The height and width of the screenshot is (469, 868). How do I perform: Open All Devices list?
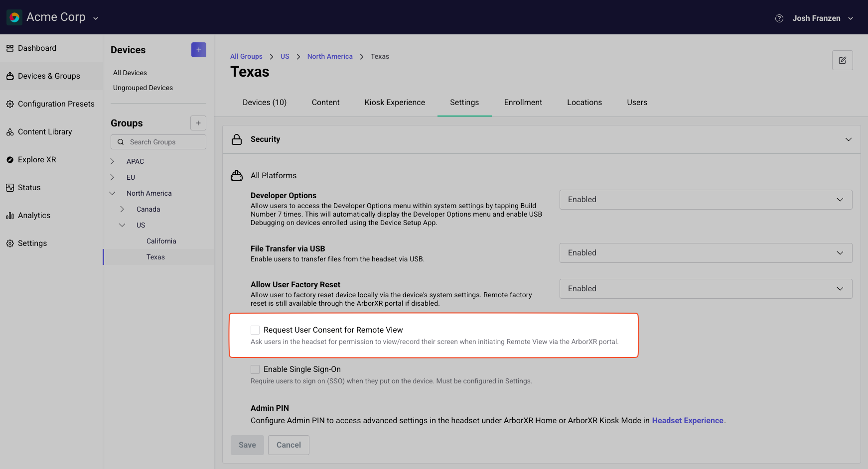pyautogui.click(x=130, y=73)
